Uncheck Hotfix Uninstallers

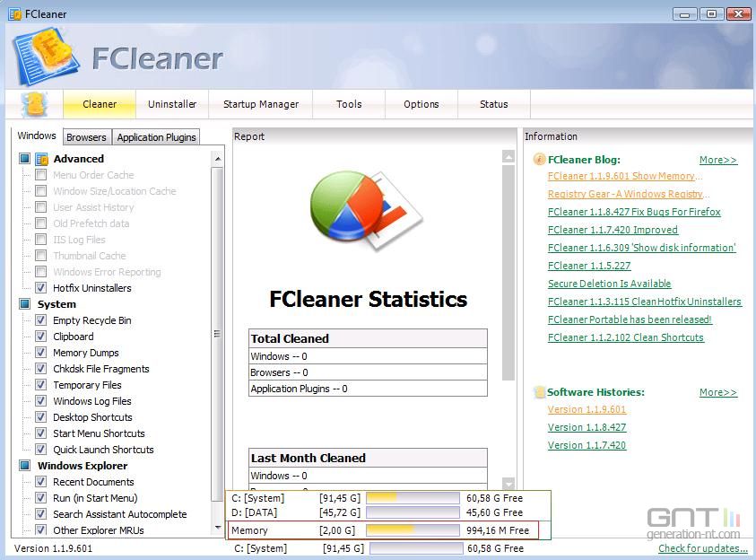click(41, 288)
